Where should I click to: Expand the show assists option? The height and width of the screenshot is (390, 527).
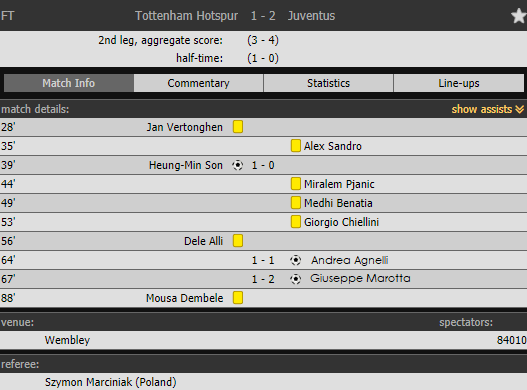(x=488, y=109)
